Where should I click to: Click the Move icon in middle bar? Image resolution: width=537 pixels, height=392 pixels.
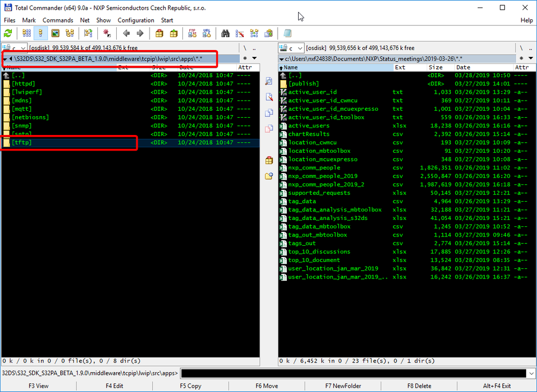pyautogui.click(x=269, y=129)
